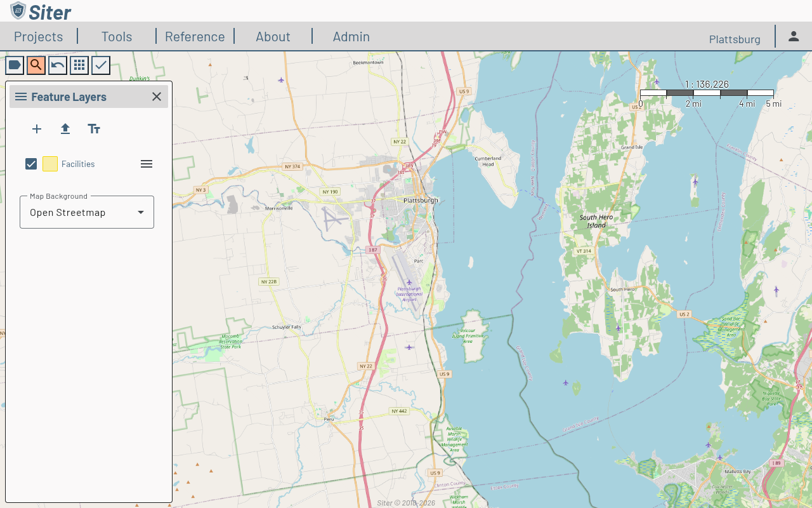
Task: Open the Projects menu
Action: click(38, 36)
